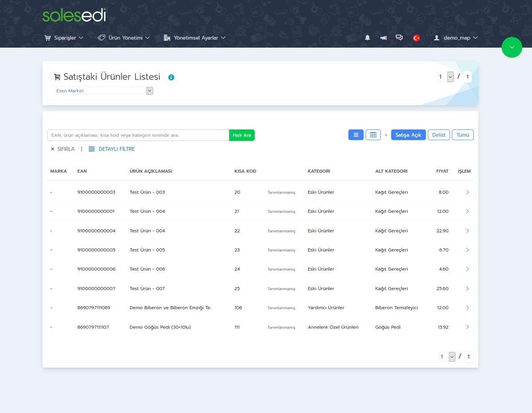Click SIFIRLA to reset filters
This screenshot has width=532, height=413.
click(63, 149)
